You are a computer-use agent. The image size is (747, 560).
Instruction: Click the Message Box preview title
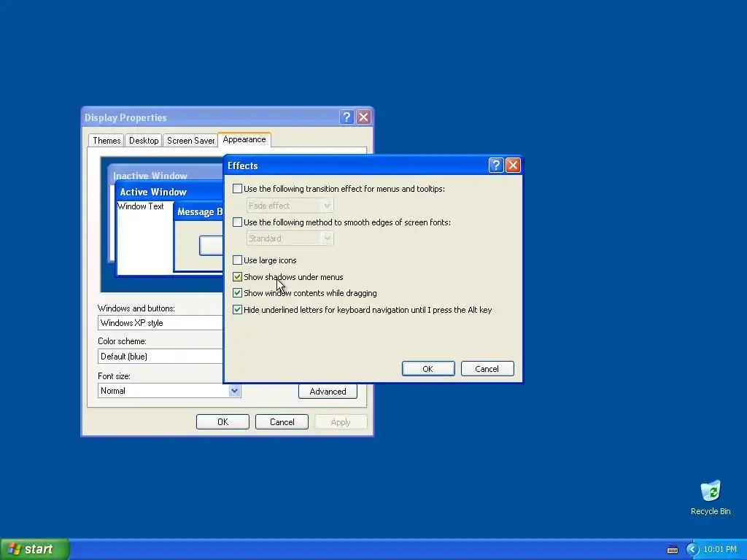[200, 212]
